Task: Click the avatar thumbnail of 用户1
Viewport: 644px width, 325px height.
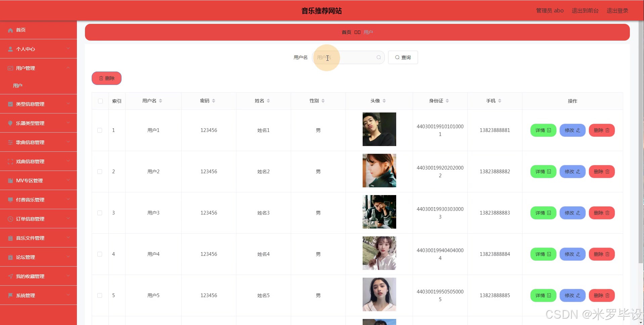Action: click(x=379, y=129)
